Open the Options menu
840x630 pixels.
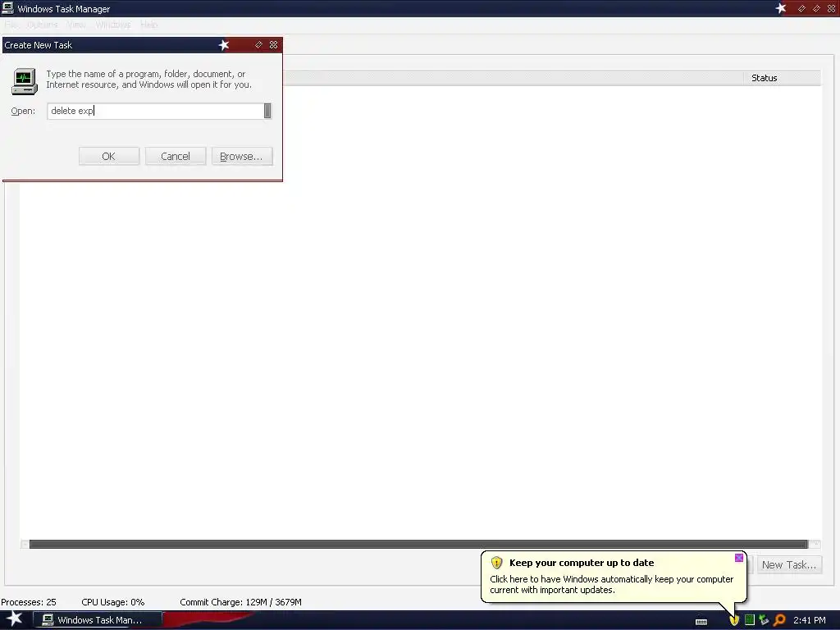(42, 25)
